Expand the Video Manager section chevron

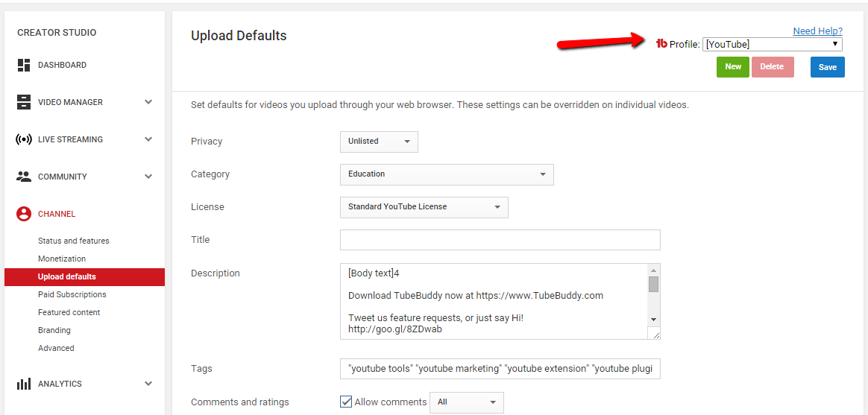[x=148, y=102]
